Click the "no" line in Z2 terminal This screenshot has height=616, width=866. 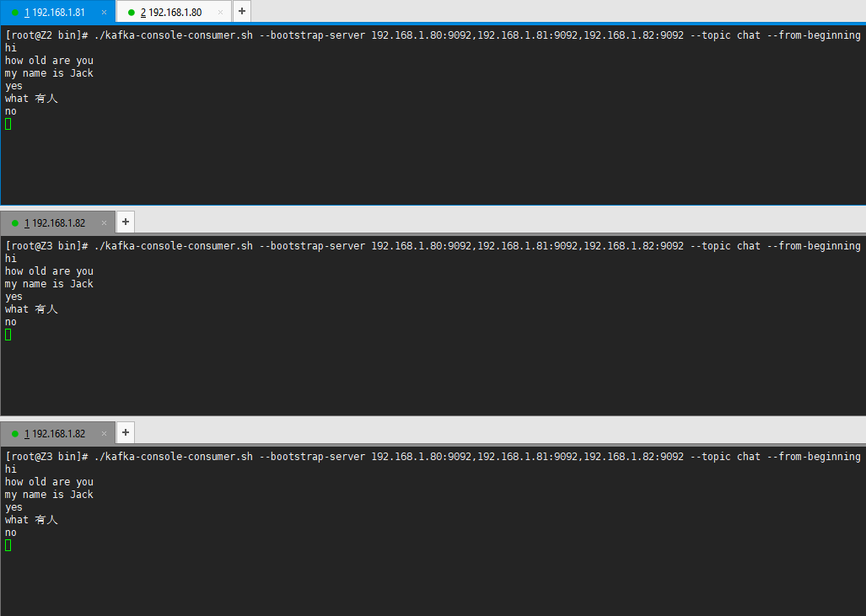(x=11, y=111)
